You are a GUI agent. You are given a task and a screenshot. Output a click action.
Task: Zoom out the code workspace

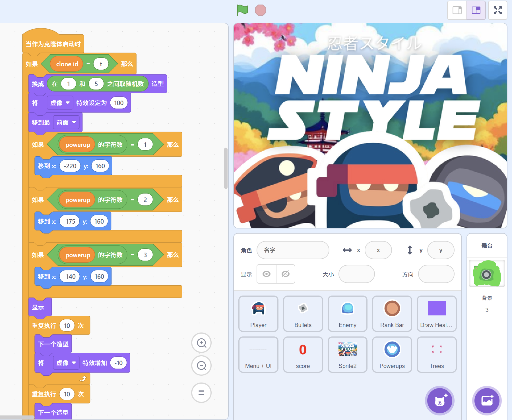[x=201, y=366]
